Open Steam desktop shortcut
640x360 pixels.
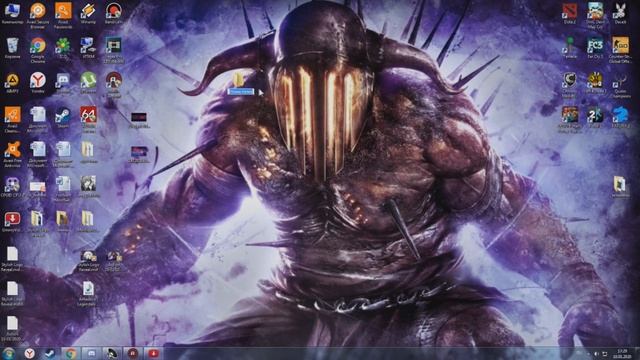click(x=63, y=118)
